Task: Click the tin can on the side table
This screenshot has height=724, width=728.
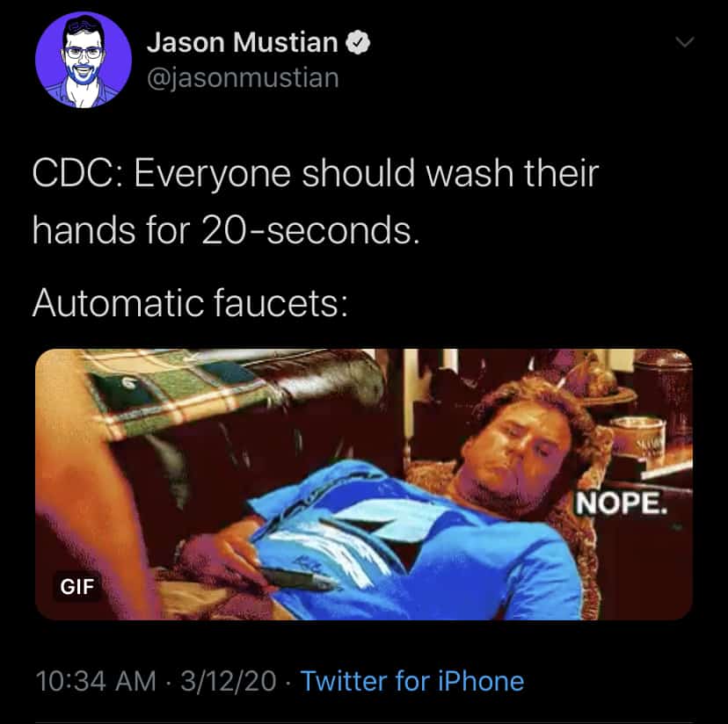Action: [x=637, y=439]
